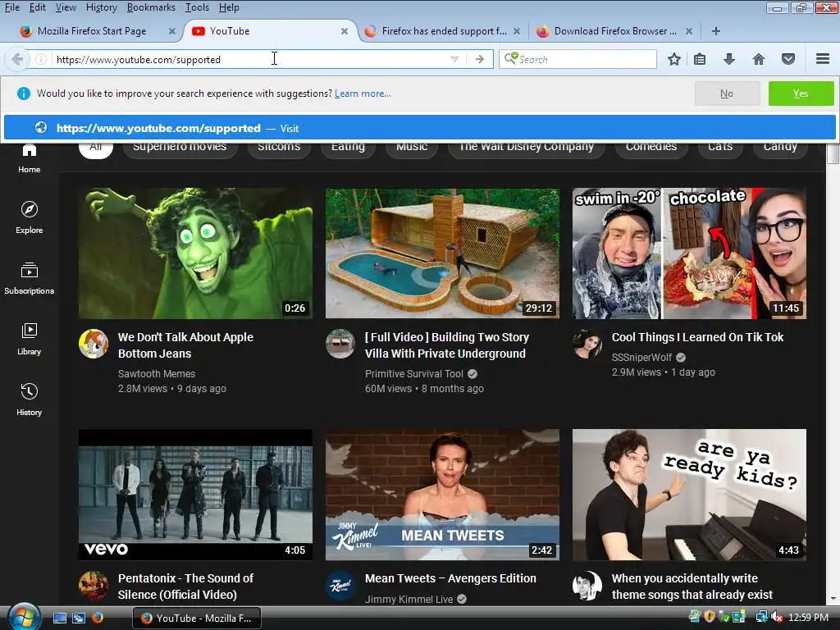Click the Primitive Survival Tool channel avatar

point(340,344)
